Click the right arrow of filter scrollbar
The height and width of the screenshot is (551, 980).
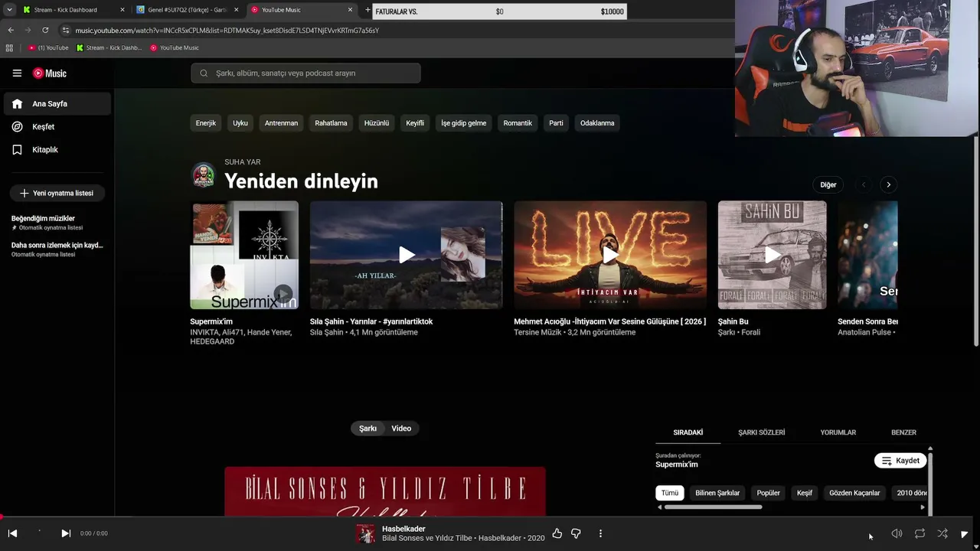tap(923, 507)
